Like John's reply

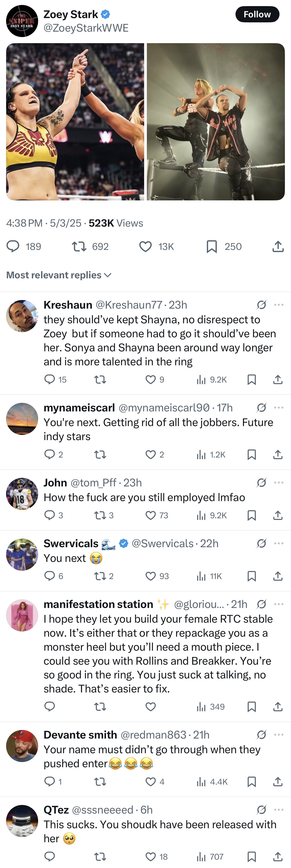pyautogui.click(x=150, y=515)
